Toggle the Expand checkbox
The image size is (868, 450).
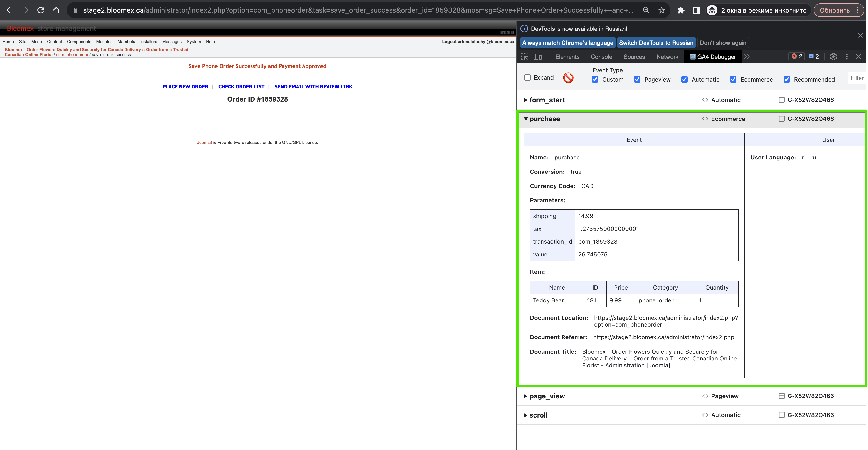(527, 77)
